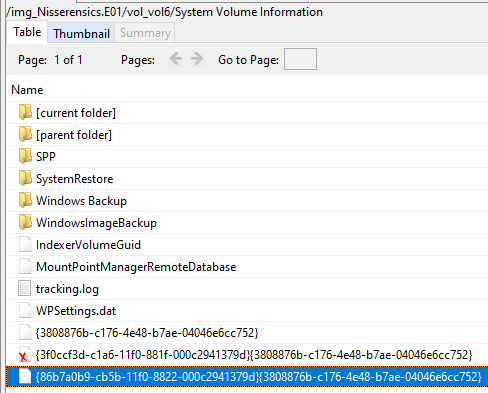Image resolution: width=488 pixels, height=393 pixels.
Task: Switch to the Table tab
Action: [x=27, y=32]
